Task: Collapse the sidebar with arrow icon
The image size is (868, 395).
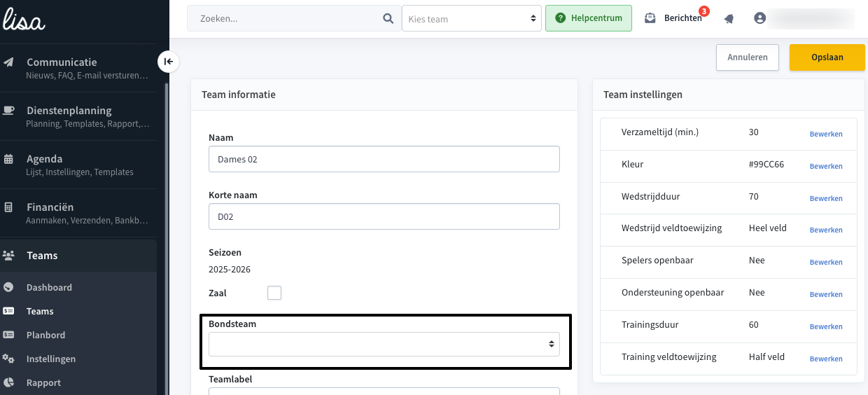Action: 169,62
